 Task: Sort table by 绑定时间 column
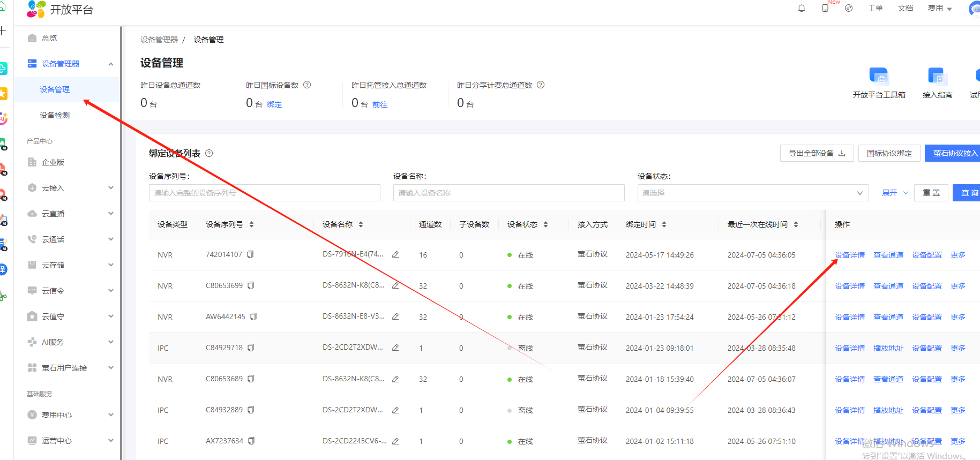click(x=664, y=224)
